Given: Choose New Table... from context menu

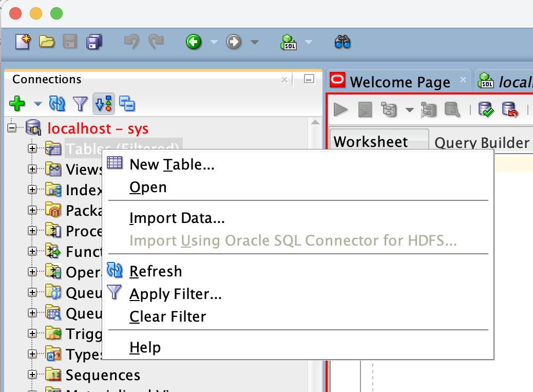Looking at the screenshot, I should click(172, 164).
